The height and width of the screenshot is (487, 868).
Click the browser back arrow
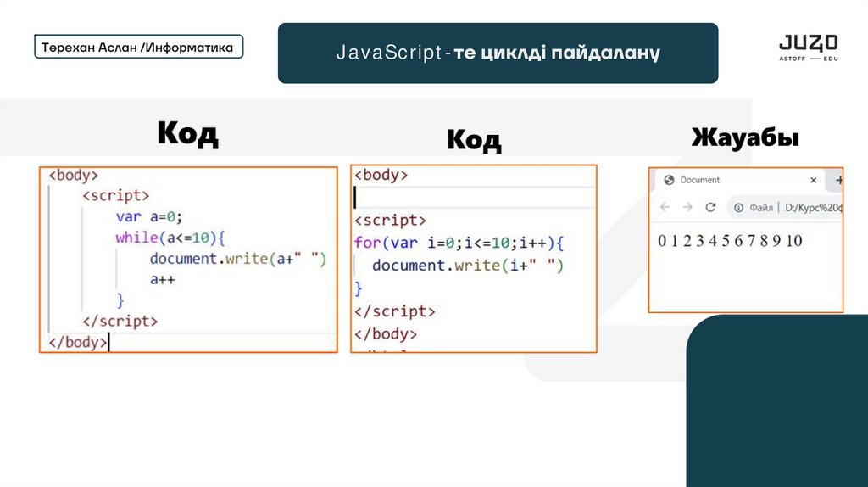[665, 207]
